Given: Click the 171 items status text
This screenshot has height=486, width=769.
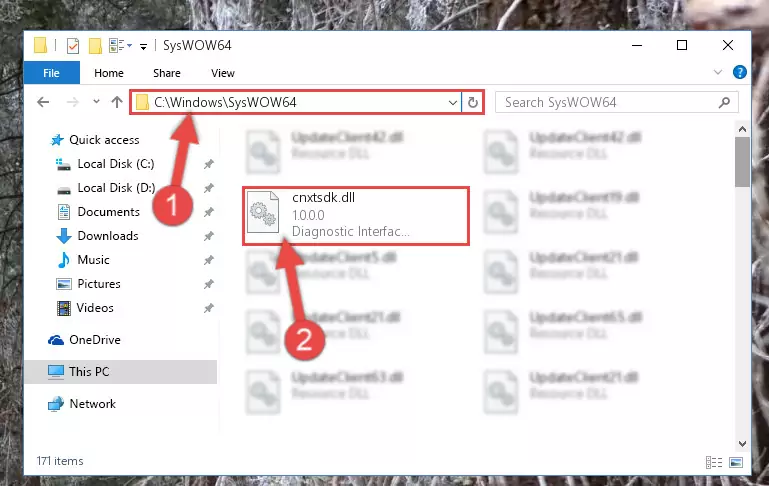Looking at the screenshot, I should tap(60, 461).
